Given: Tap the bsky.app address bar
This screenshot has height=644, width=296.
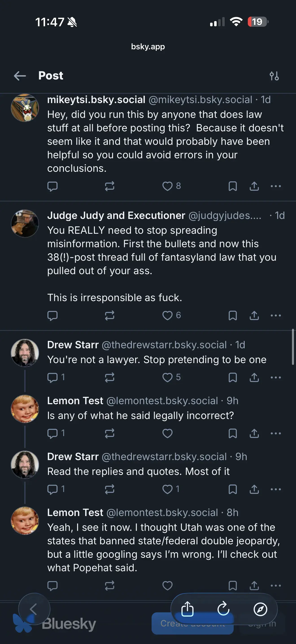Looking at the screenshot, I should click(x=148, y=47).
